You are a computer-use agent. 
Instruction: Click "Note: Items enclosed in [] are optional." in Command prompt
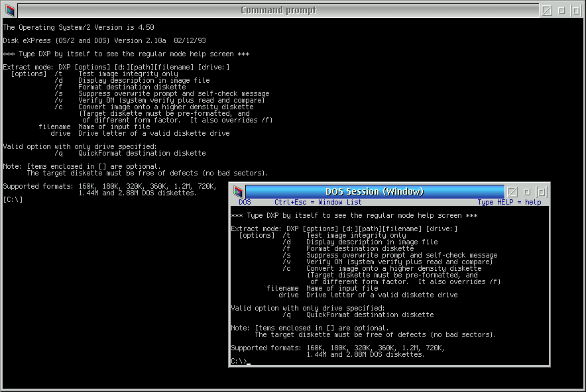82,166
